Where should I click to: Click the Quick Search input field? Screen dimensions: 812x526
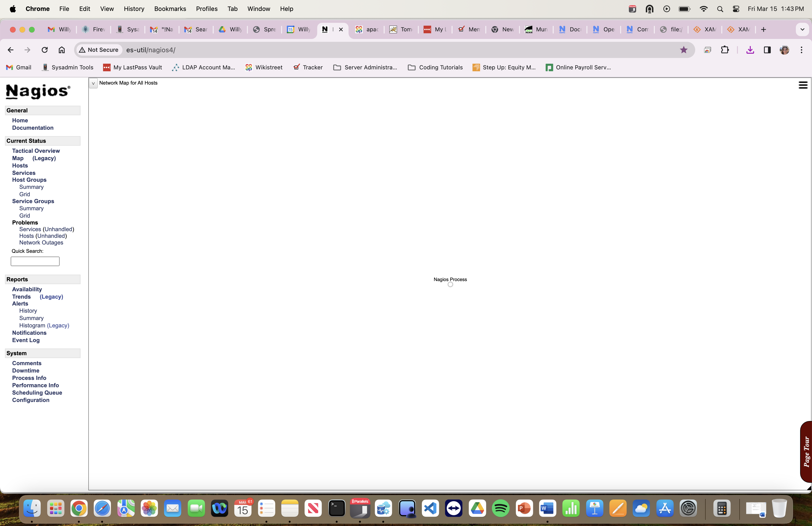point(35,261)
